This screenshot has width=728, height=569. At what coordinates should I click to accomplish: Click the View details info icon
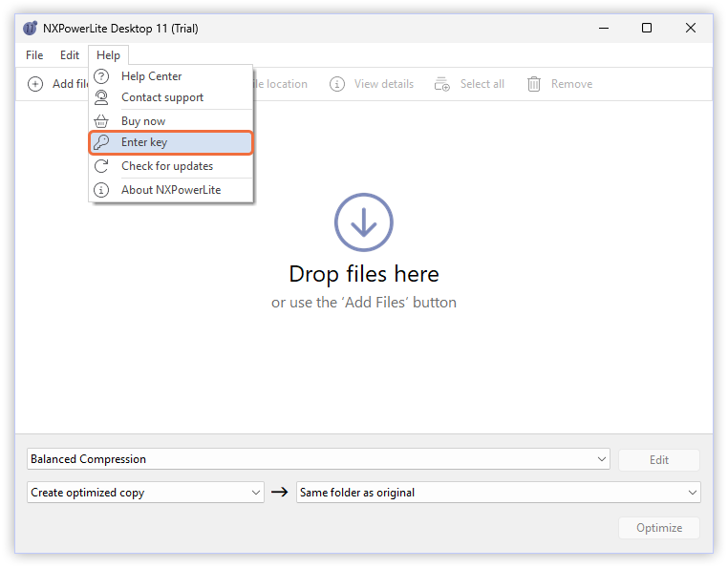(x=337, y=84)
